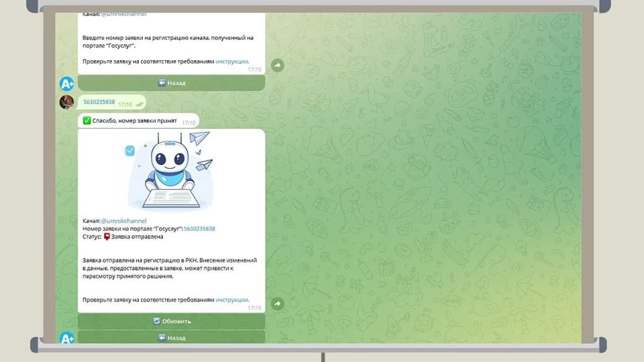Click the Госуслуг application number 5630235838 link

click(x=199, y=229)
